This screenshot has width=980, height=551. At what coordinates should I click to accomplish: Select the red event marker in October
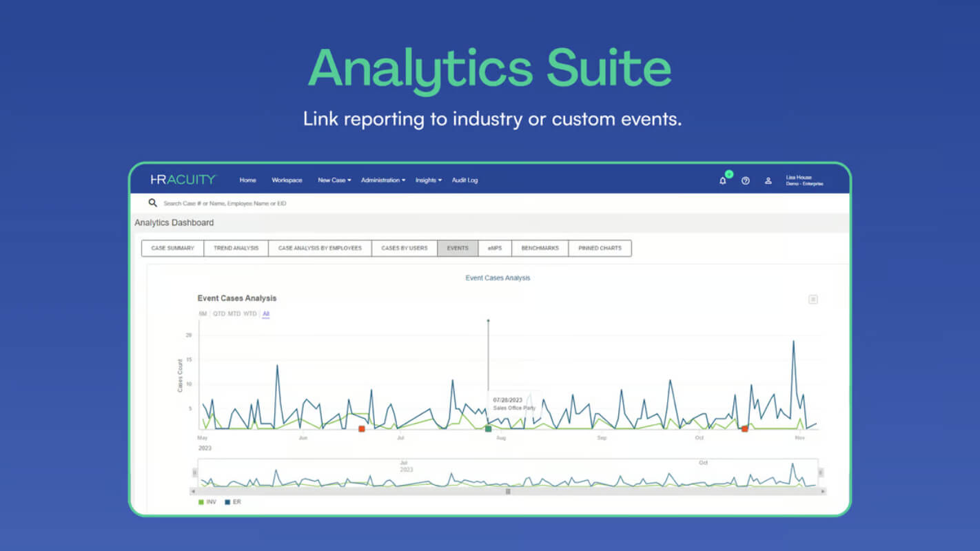(744, 428)
